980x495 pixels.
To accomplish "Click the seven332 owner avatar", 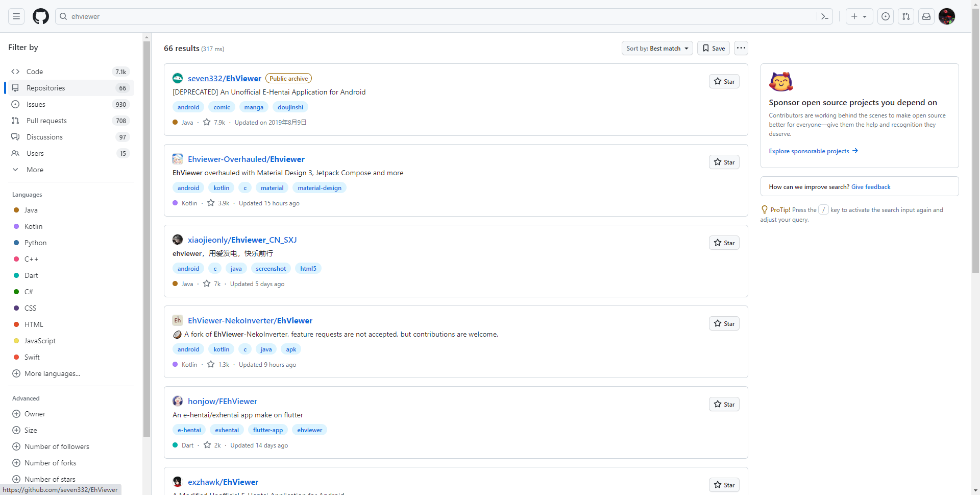I will click(178, 78).
